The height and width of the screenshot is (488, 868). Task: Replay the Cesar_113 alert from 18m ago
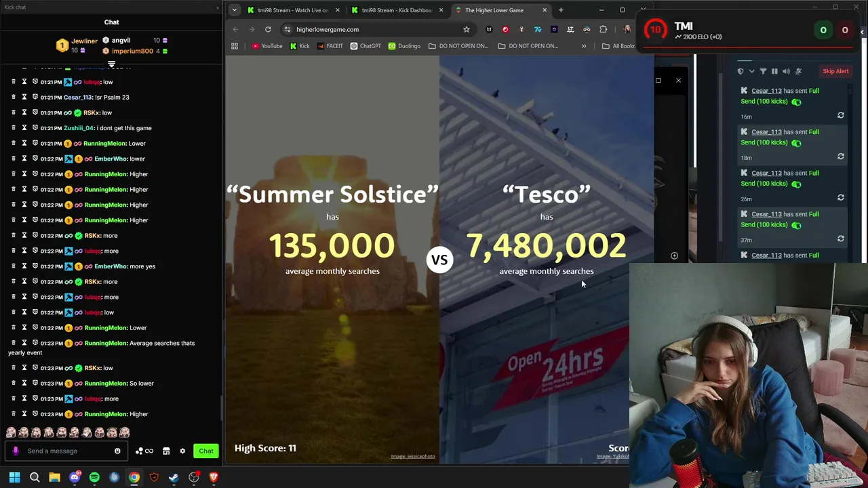click(841, 157)
